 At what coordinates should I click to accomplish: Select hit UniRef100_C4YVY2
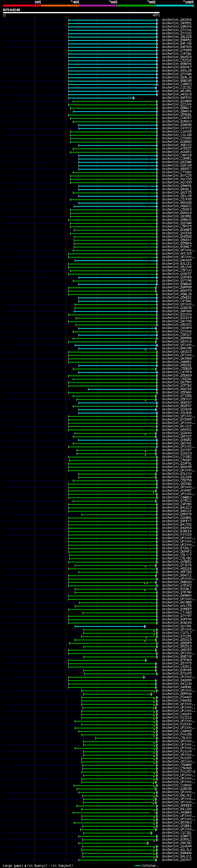pos(177,128)
